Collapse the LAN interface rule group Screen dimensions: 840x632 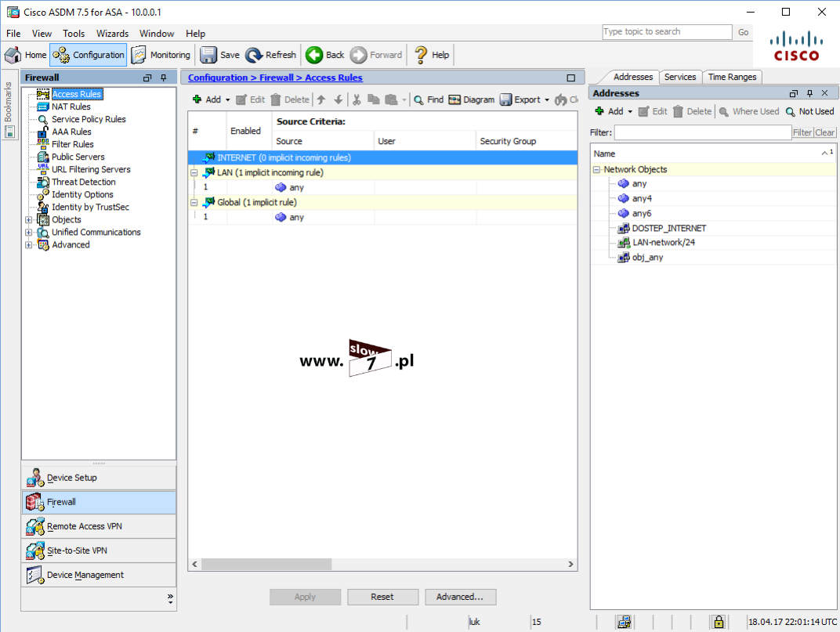(x=194, y=172)
